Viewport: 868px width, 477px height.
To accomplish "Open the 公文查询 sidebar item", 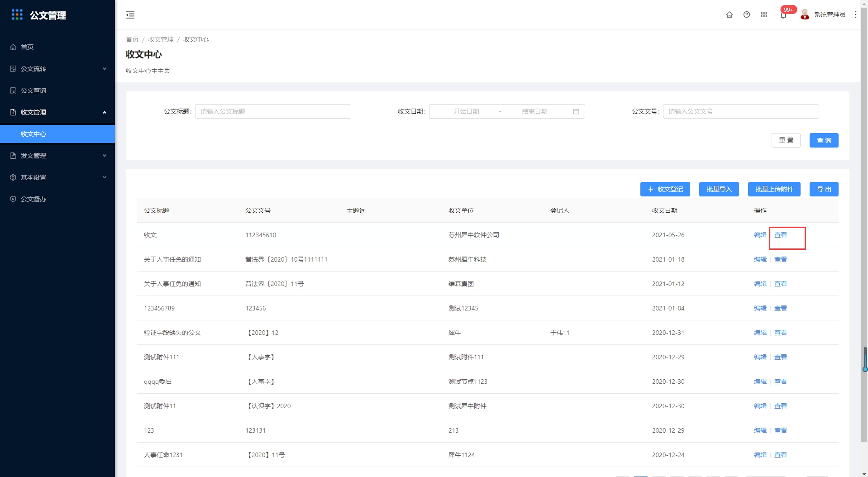I will point(57,91).
